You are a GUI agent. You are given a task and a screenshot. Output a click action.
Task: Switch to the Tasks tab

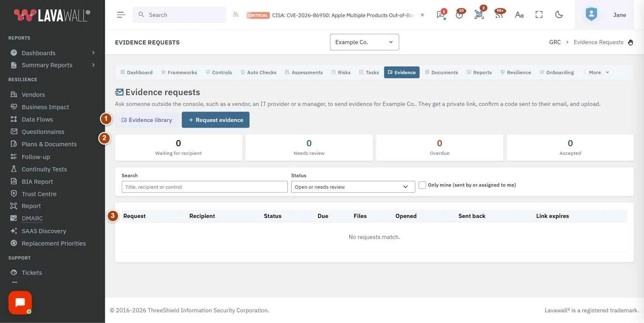tap(369, 72)
